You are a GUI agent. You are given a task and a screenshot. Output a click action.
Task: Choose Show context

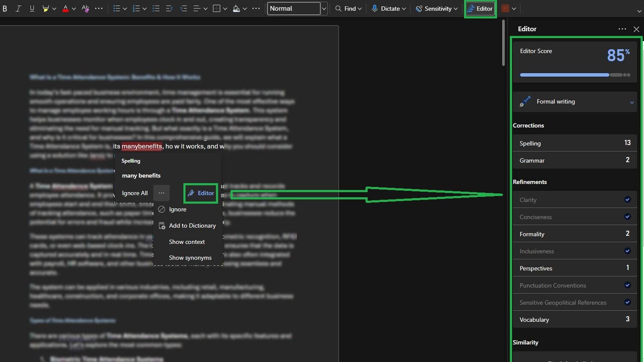pos(187,242)
